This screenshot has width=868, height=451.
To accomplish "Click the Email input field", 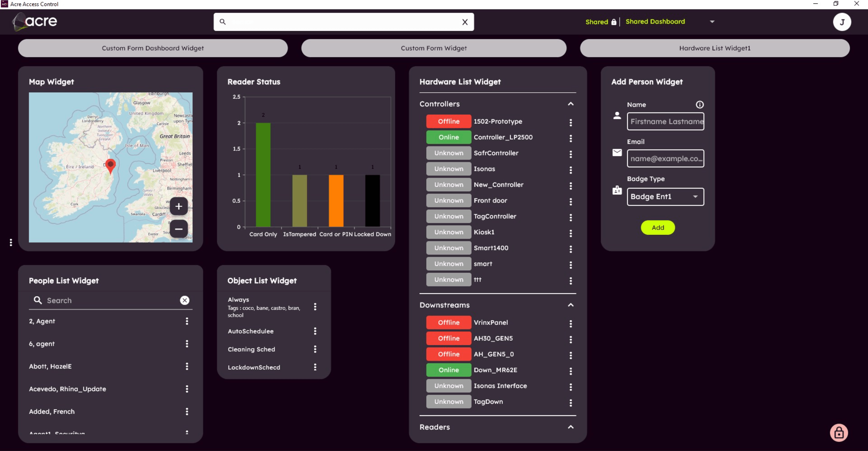I will (665, 159).
